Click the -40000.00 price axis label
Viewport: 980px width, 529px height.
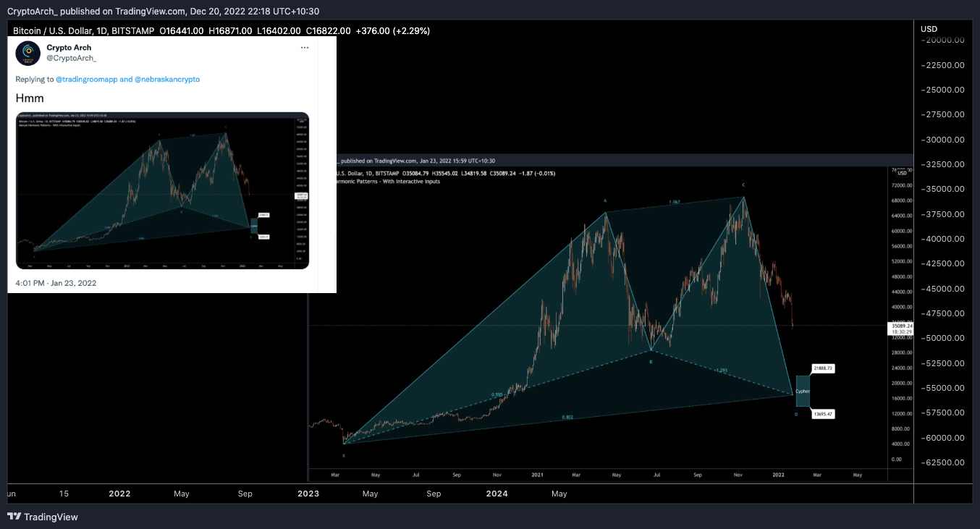[942, 239]
